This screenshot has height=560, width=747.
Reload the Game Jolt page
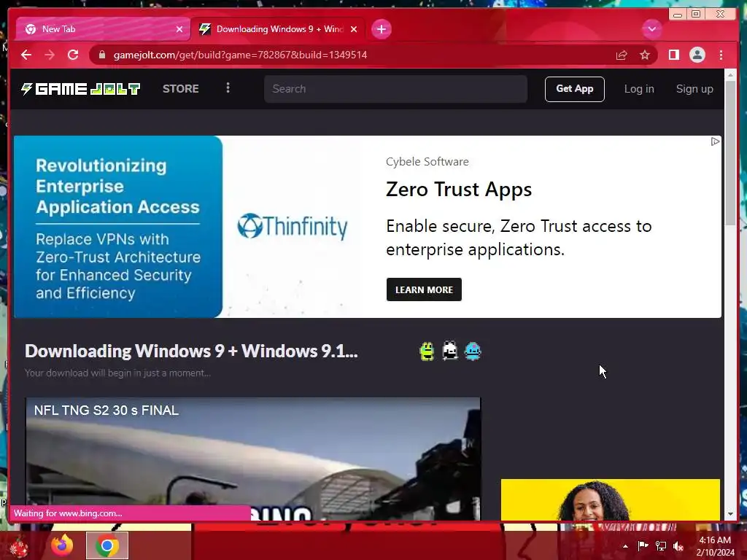73,55
